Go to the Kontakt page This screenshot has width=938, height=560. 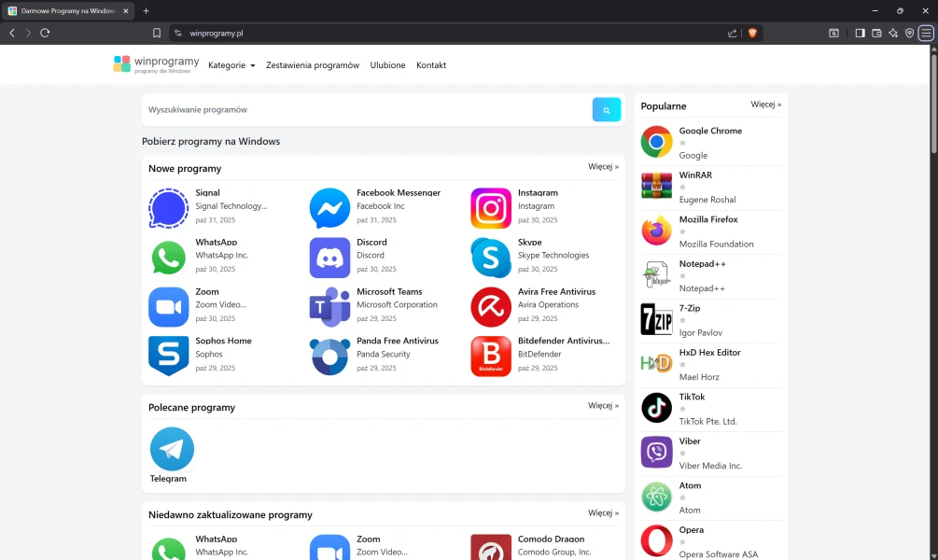point(431,65)
